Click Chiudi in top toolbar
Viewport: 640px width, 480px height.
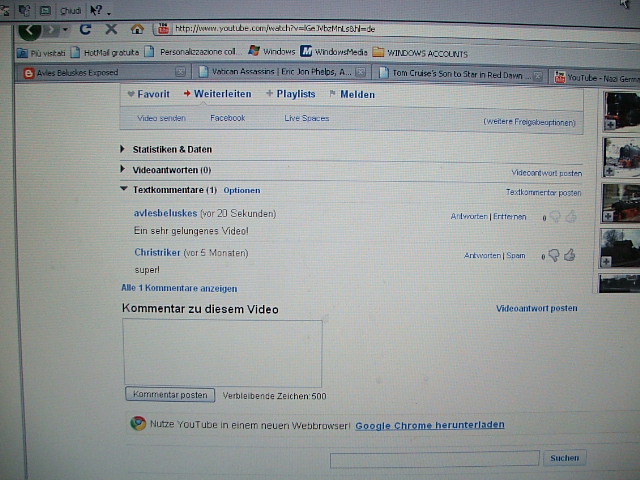point(71,11)
